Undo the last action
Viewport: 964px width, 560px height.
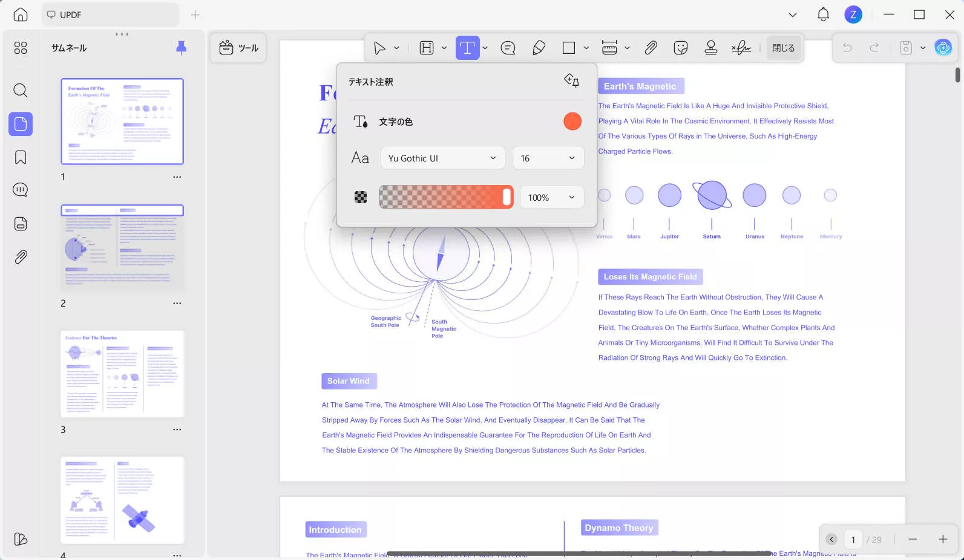(847, 48)
